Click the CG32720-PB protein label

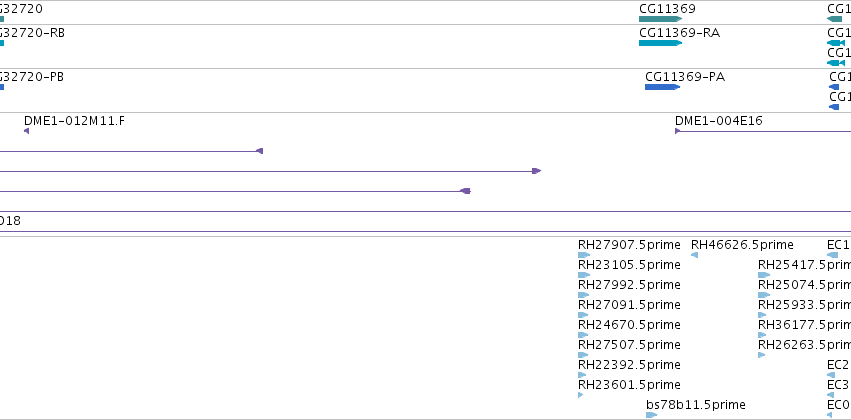tap(31, 77)
